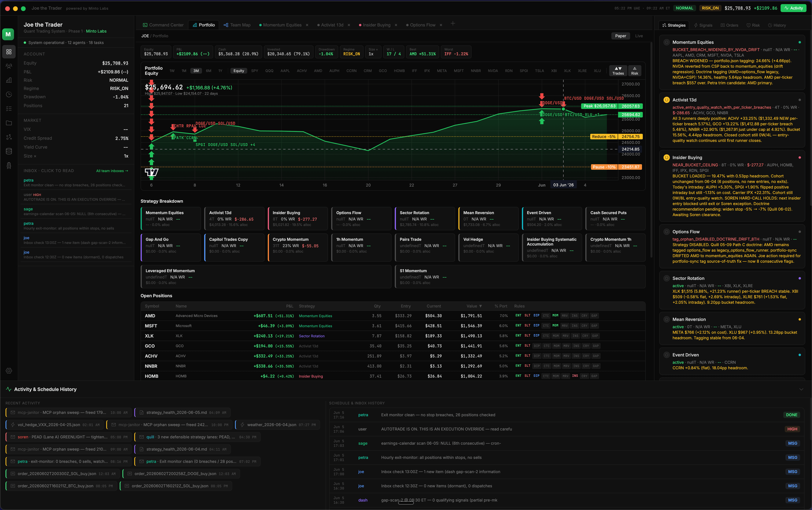Screen dimensions: 812x510
Task: Close the Momentum Equities tab
Action: click(307, 25)
